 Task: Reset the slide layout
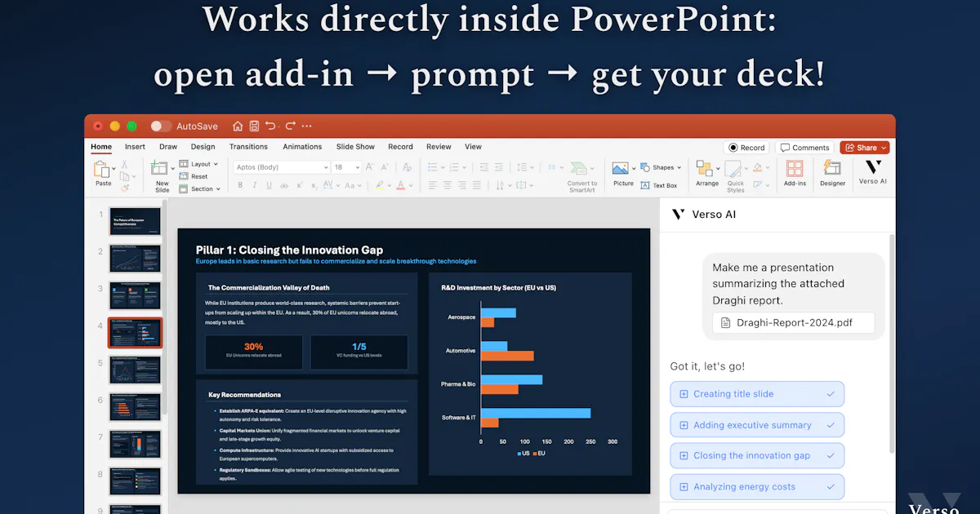[x=193, y=176]
